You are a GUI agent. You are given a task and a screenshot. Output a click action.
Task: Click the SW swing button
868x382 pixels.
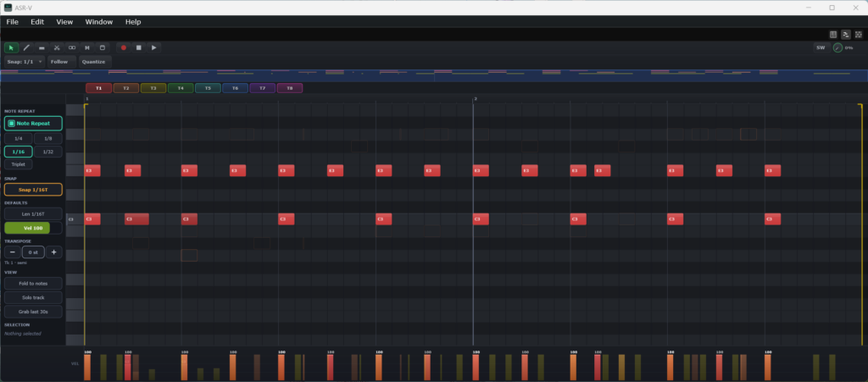[x=821, y=47]
